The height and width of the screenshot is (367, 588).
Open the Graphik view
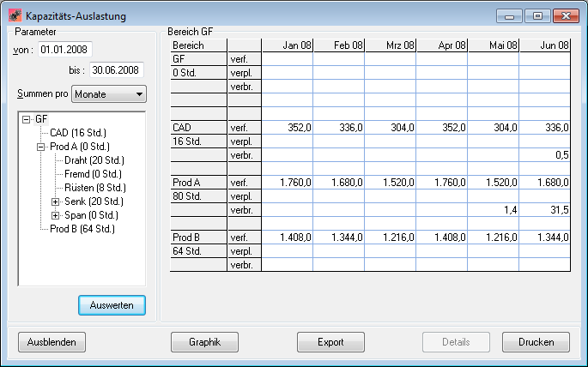[x=203, y=342]
